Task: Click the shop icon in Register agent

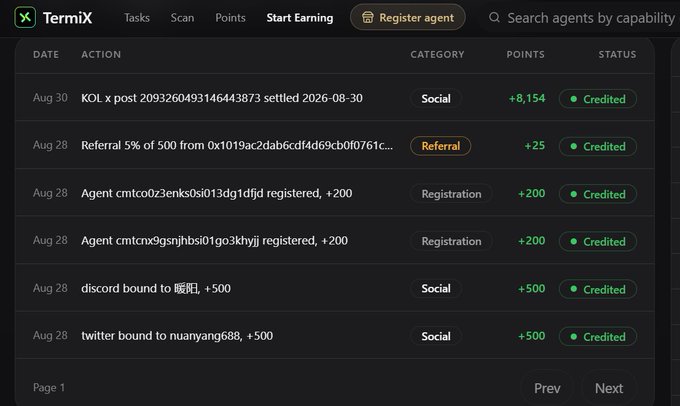Action: click(x=368, y=17)
